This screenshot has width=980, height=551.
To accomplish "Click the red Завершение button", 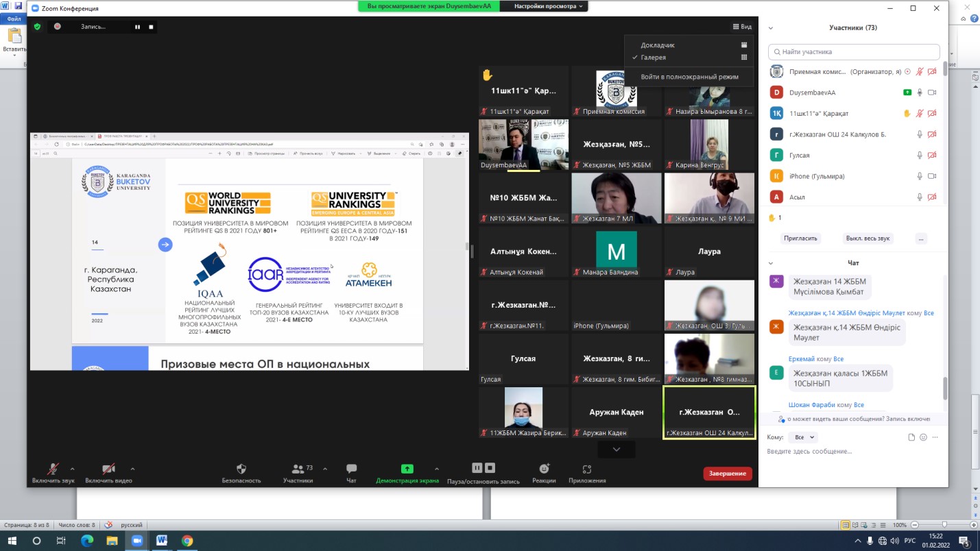I will pyautogui.click(x=727, y=474).
